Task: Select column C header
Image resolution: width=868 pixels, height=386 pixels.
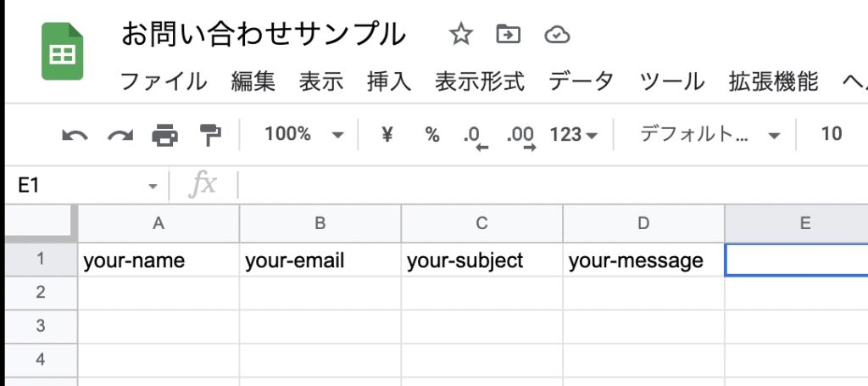Action: (481, 224)
